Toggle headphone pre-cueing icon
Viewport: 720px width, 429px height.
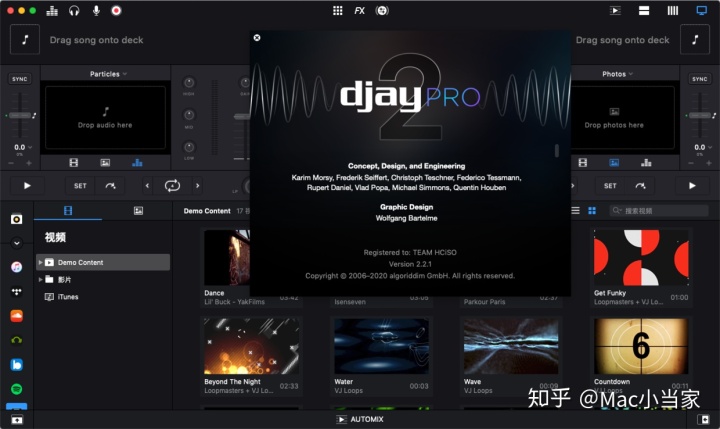[74, 11]
